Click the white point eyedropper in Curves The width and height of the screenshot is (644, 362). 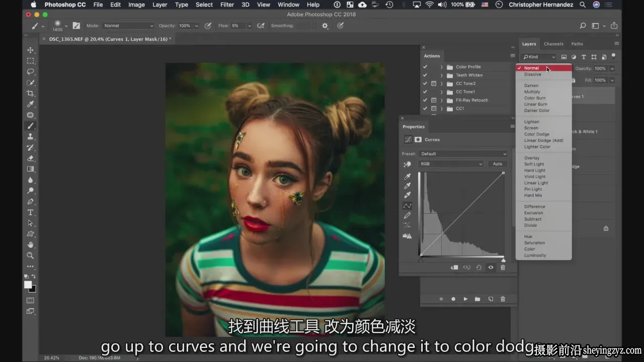point(408,195)
